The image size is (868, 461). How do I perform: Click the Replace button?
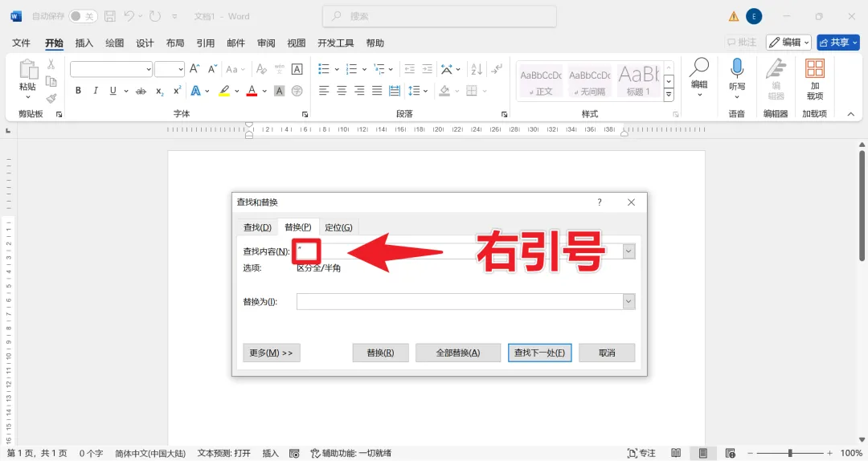point(380,353)
